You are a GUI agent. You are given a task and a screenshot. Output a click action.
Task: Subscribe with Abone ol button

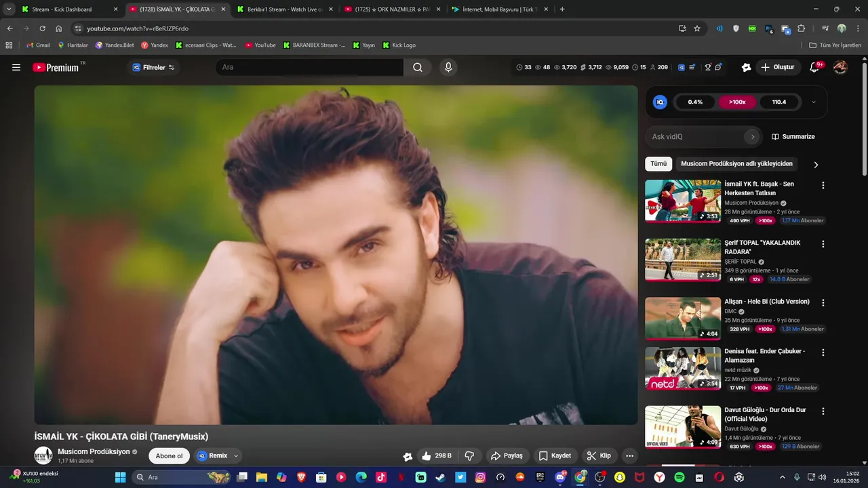pos(170,456)
